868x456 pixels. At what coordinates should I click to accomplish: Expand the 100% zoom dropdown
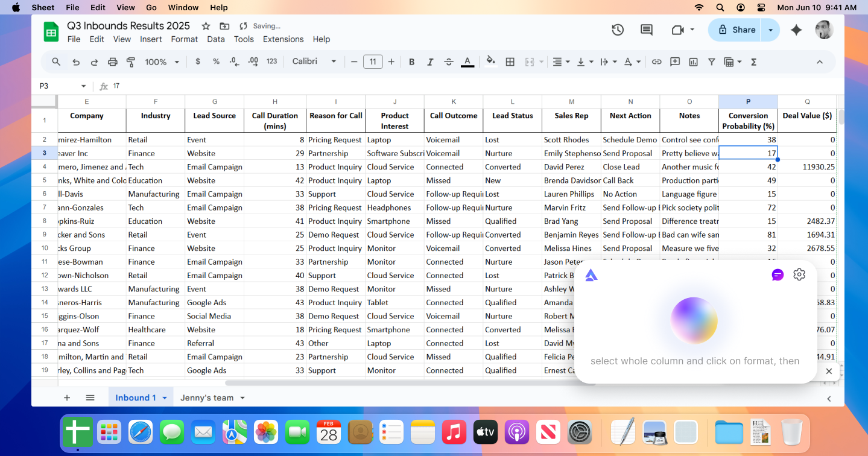pyautogui.click(x=162, y=62)
